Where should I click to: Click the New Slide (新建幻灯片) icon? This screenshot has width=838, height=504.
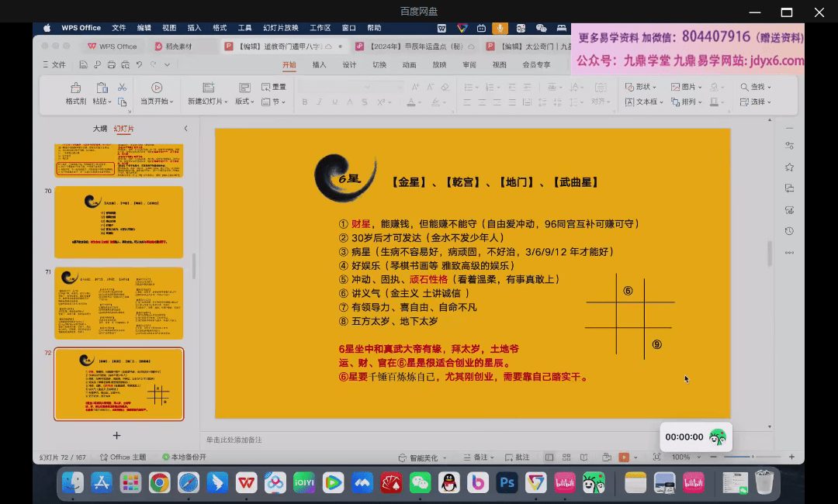pos(208,88)
